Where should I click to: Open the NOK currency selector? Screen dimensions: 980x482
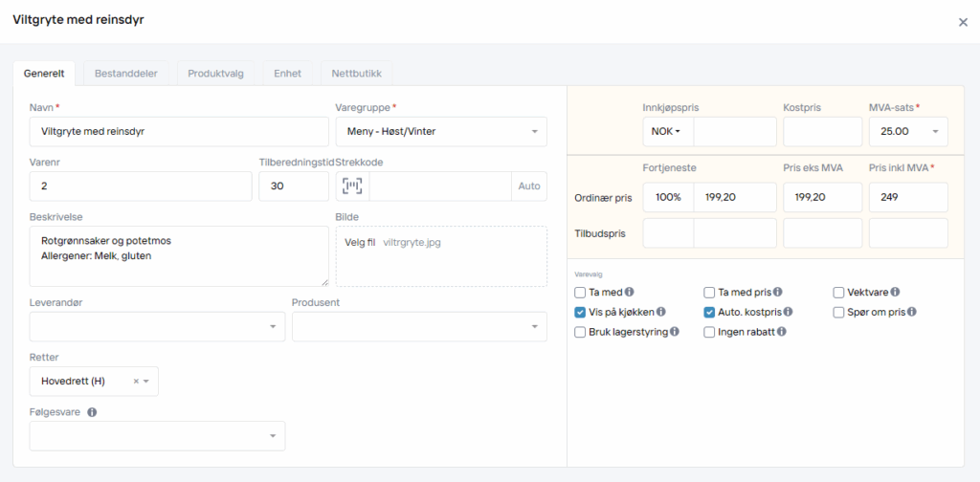click(x=667, y=132)
